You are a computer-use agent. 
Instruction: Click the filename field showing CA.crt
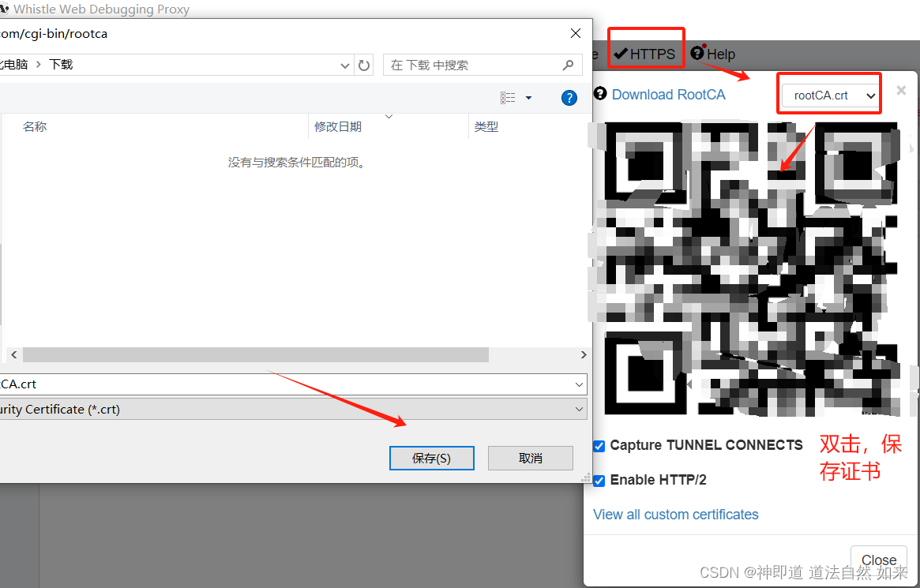(x=237, y=384)
